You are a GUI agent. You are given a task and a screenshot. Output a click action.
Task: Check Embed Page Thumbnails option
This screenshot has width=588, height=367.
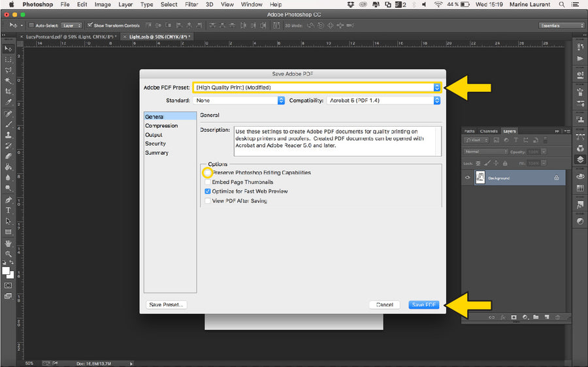(207, 182)
